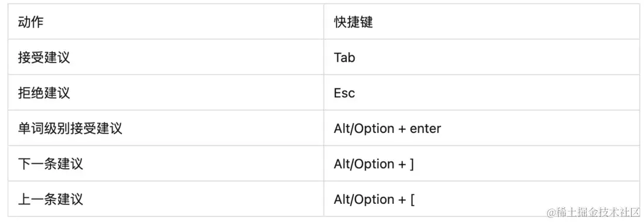Click the ] bracket character
The height and width of the screenshot is (222, 644).
(412, 164)
